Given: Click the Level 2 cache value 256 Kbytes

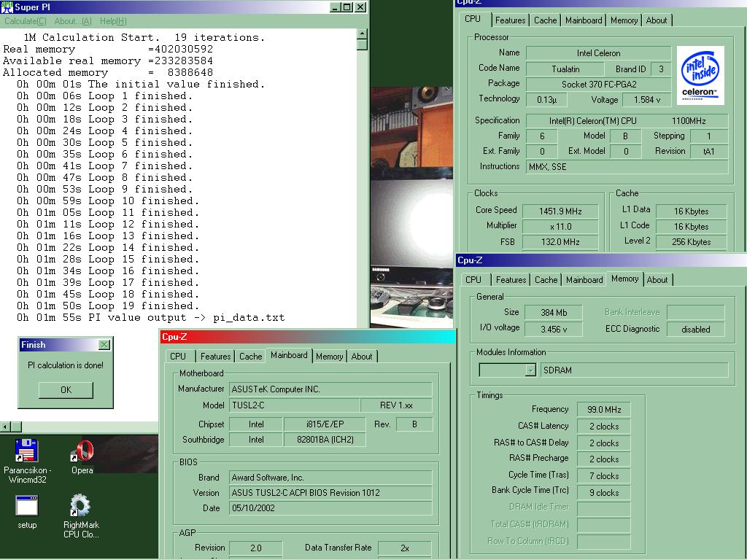Looking at the screenshot, I should pos(691,241).
